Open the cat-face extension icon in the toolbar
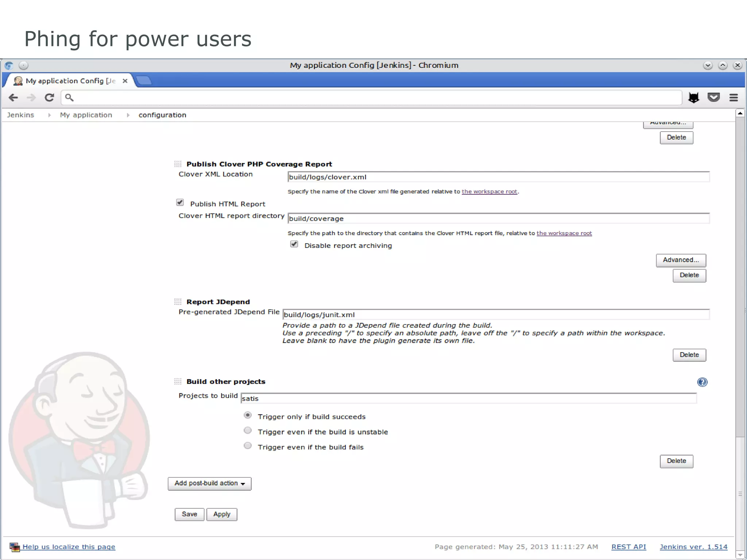Viewport: 747px width, 560px height. click(693, 97)
